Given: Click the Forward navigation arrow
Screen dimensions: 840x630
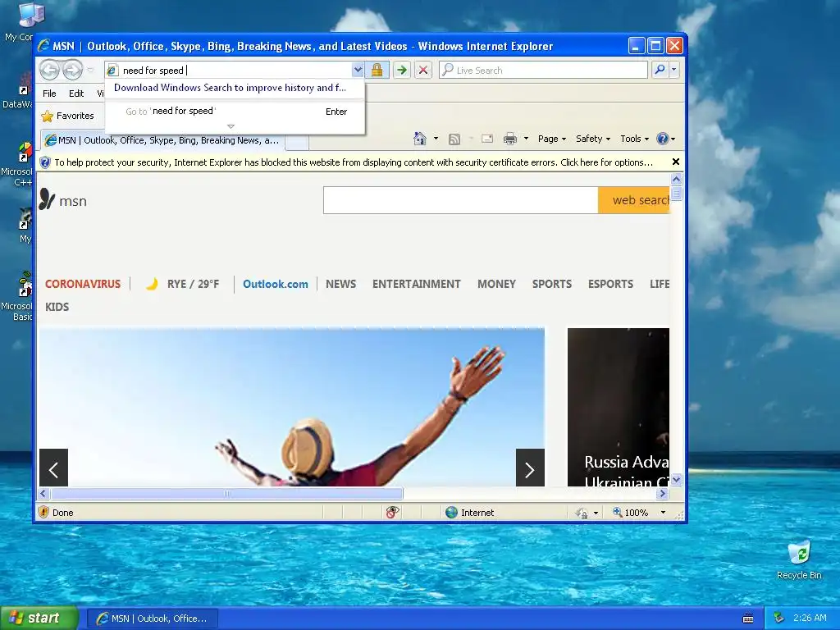Looking at the screenshot, I should point(72,70).
